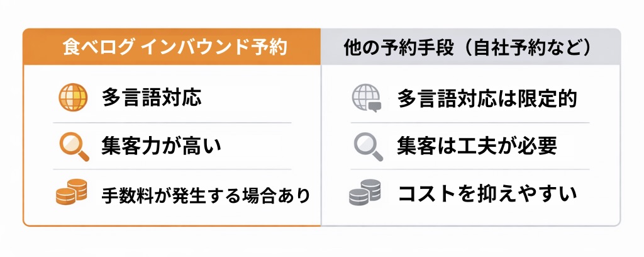644x257 pixels.
Task: Click the orange globe icon
Action: [71, 98]
